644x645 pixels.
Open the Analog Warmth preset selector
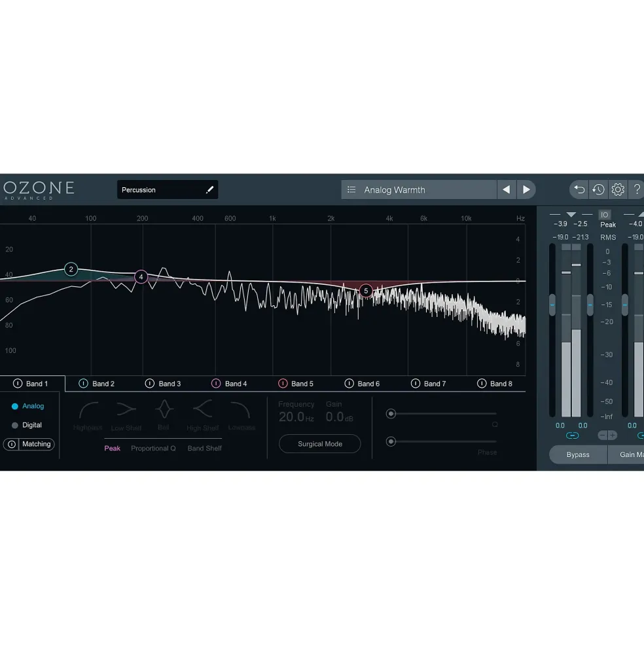[419, 190]
